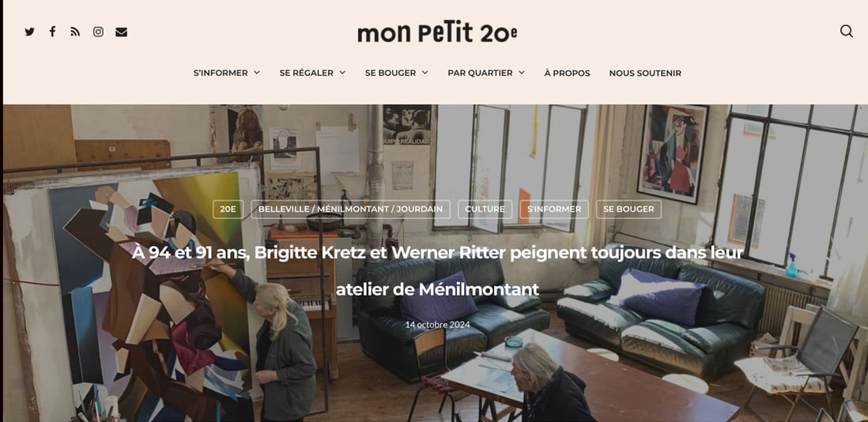Screen dimensions: 868x422
Task: Select the SE BOUGER tag on the article
Action: click(x=628, y=209)
